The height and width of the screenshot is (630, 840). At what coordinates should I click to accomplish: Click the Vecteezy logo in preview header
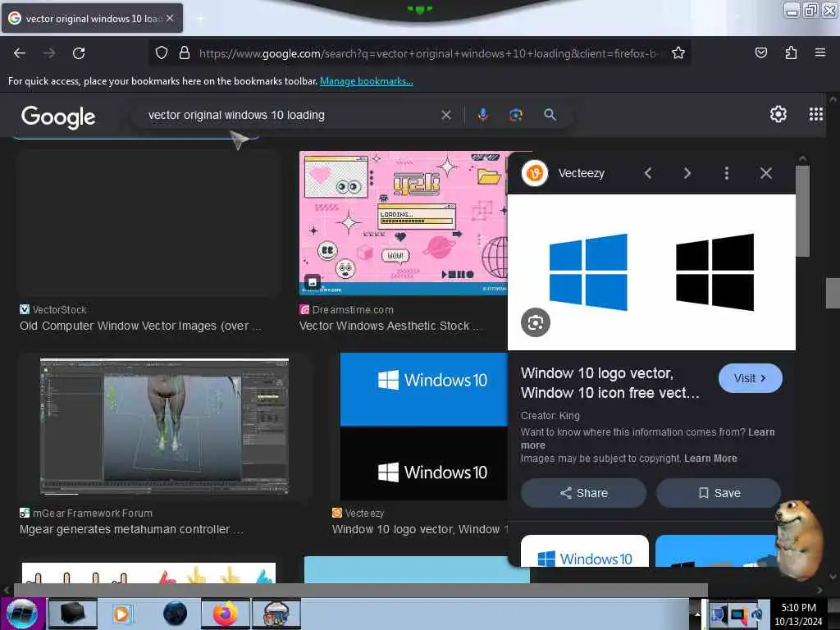tap(535, 173)
